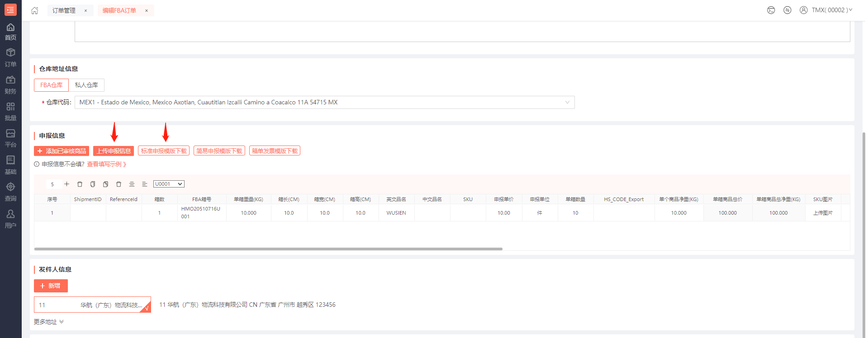Click the copy icon in table toolbar
This screenshot has height=338, width=868.
click(x=93, y=184)
